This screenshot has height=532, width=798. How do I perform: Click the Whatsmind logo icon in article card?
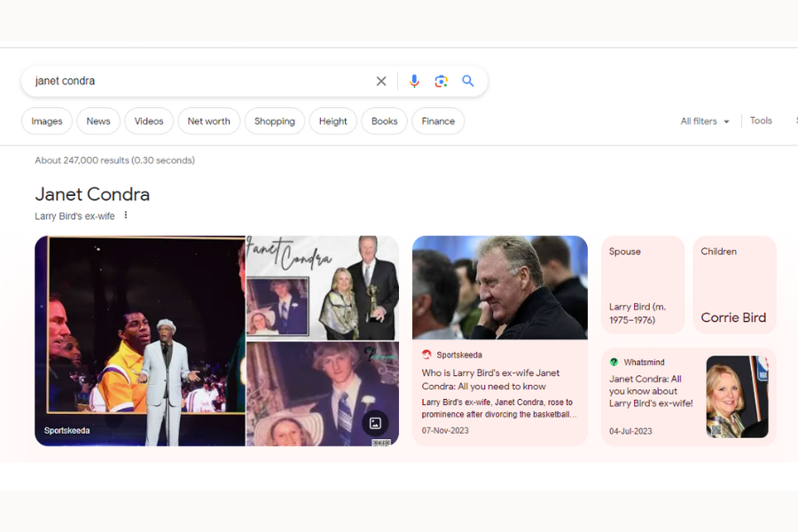(x=614, y=362)
